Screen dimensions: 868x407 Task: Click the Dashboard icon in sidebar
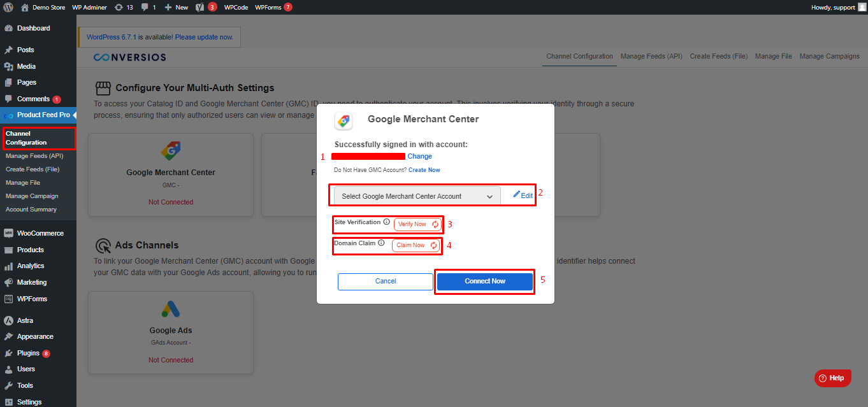(x=9, y=28)
